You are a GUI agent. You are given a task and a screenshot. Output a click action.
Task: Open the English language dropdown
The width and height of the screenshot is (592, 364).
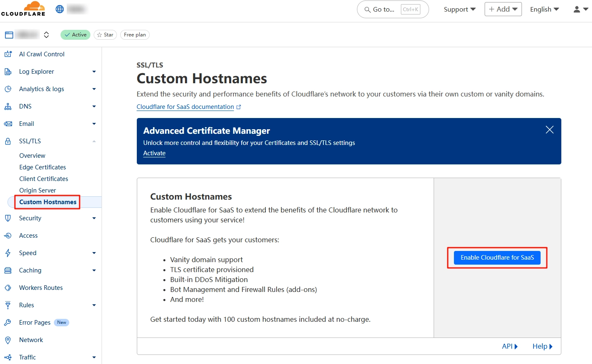coord(544,9)
